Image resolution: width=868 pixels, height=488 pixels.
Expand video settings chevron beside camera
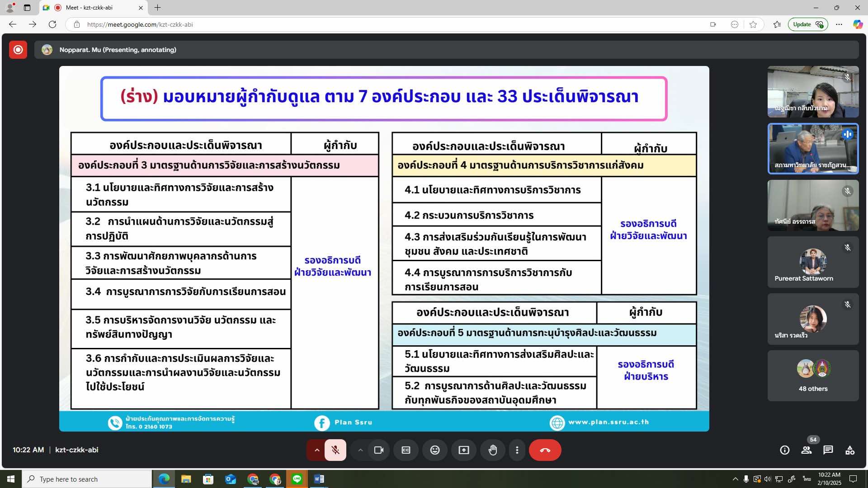[x=360, y=450]
